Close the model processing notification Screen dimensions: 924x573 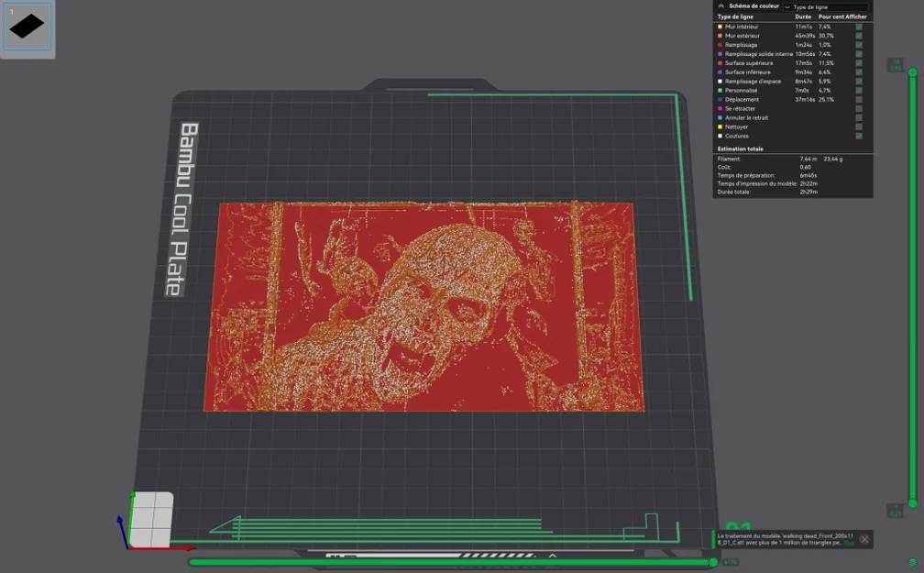click(864, 539)
